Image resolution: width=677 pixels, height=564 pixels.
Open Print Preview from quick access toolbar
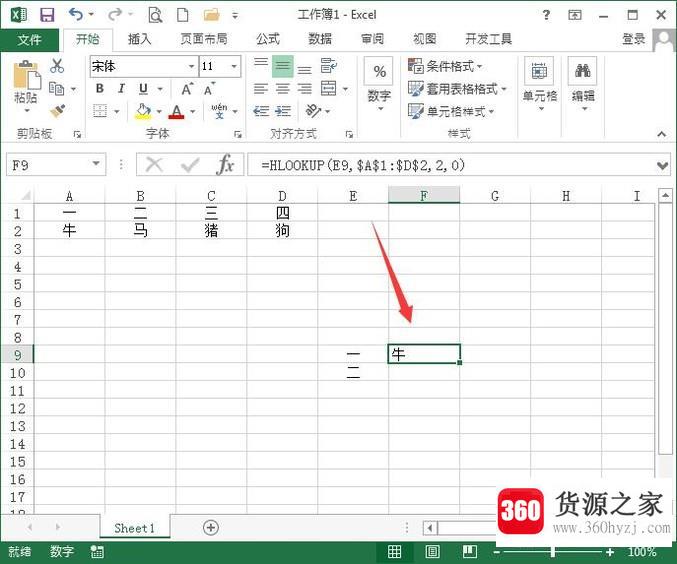click(155, 15)
